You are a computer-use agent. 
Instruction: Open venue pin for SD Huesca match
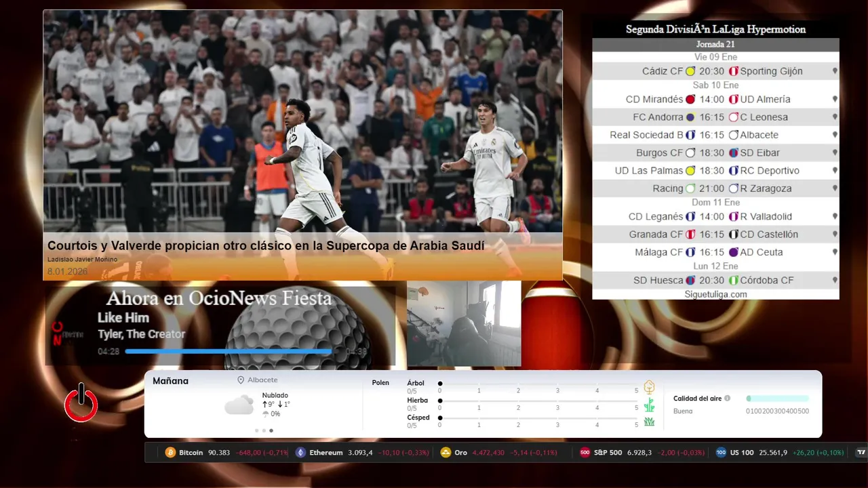pyautogui.click(x=835, y=281)
